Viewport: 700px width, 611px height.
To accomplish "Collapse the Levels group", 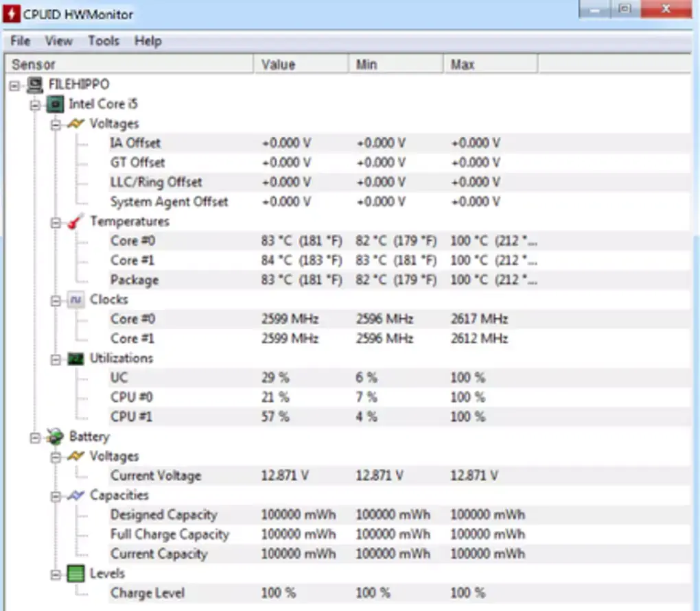I will tap(56, 575).
